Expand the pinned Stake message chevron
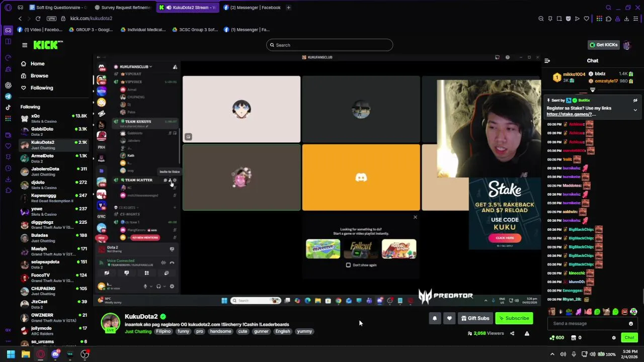Screen dimensions: 644x362 pos(635,110)
